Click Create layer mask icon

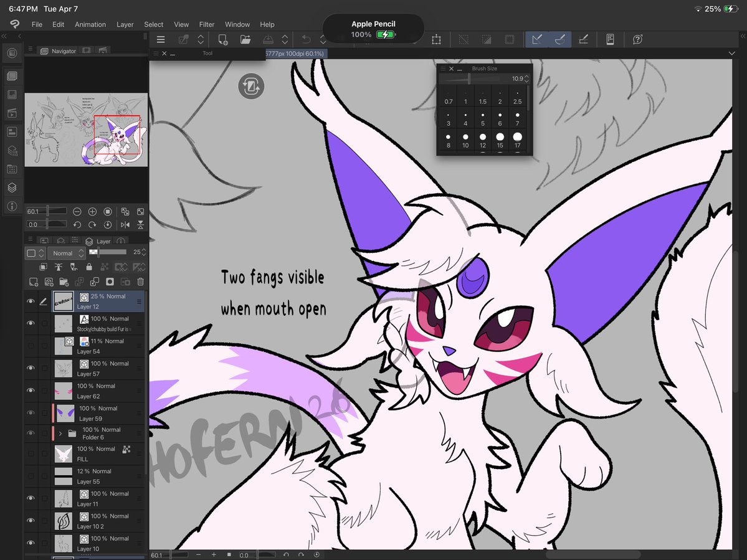(110, 282)
